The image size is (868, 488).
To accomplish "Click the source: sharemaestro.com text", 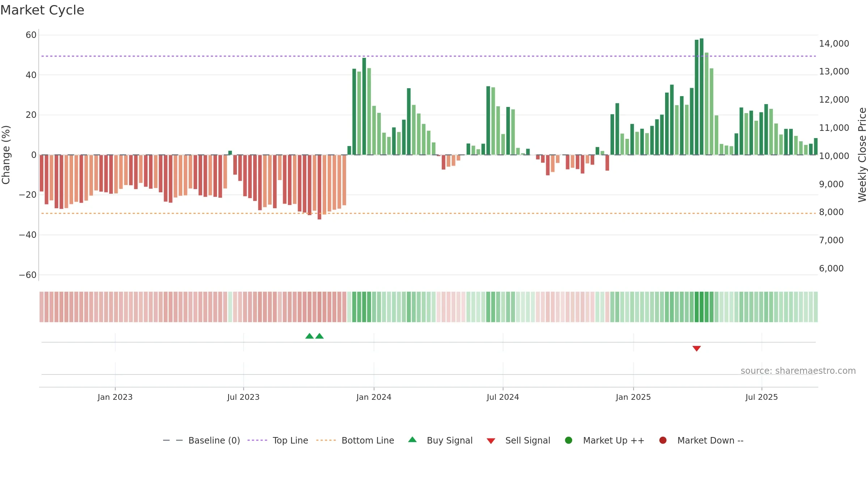I will (798, 371).
